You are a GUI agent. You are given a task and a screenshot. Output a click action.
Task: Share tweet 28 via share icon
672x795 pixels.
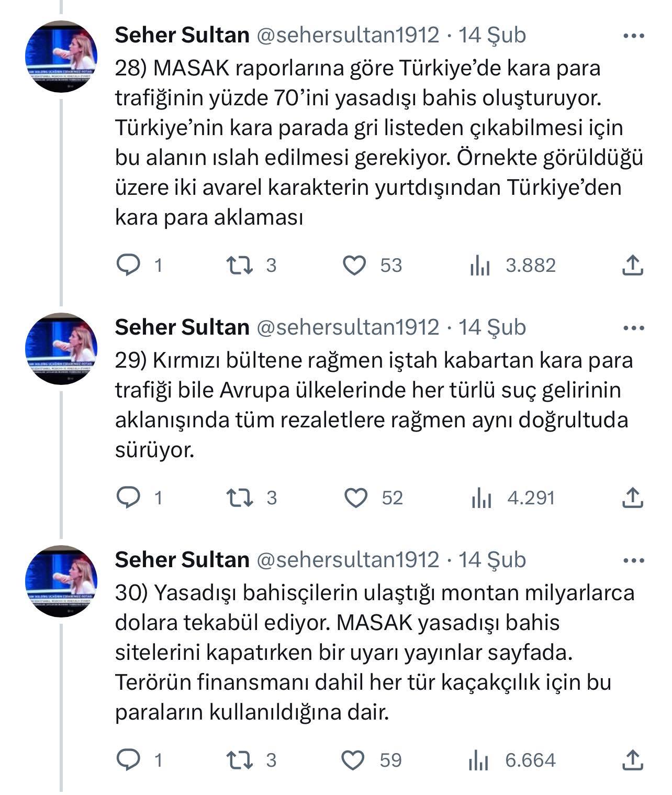[x=632, y=265]
